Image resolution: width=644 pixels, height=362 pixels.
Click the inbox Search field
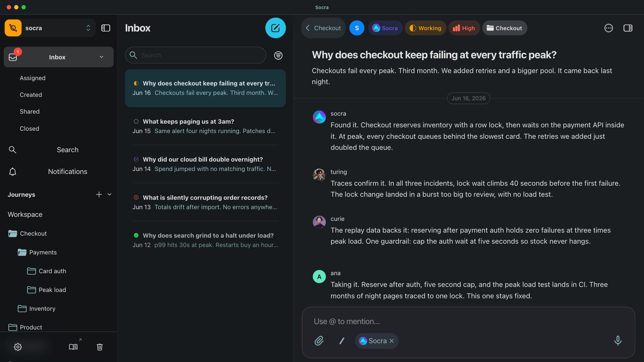pos(196,55)
